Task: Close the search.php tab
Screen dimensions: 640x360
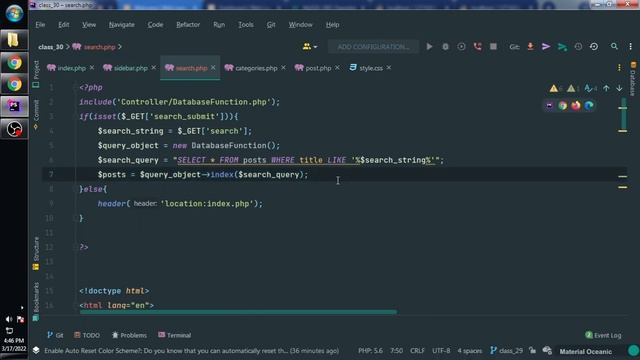Action: point(213,68)
